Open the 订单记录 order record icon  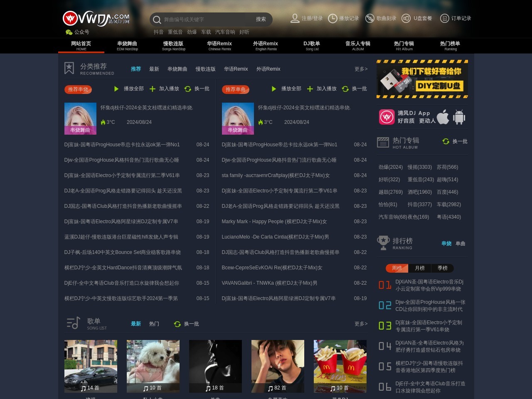coord(445,18)
